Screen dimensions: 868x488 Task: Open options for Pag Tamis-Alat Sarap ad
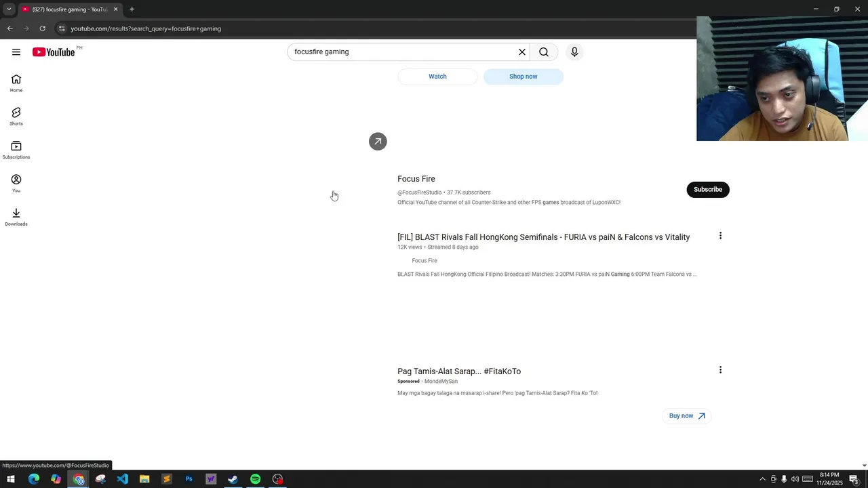pyautogui.click(x=720, y=370)
